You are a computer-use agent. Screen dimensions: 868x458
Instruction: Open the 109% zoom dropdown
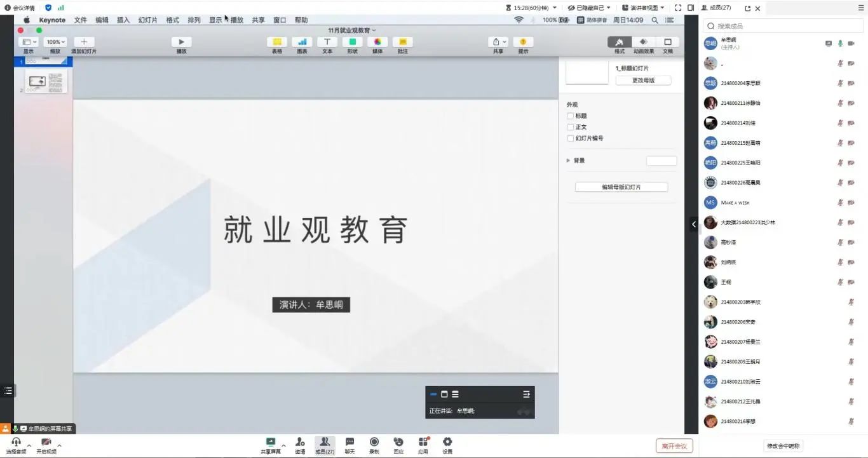[x=55, y=42]
